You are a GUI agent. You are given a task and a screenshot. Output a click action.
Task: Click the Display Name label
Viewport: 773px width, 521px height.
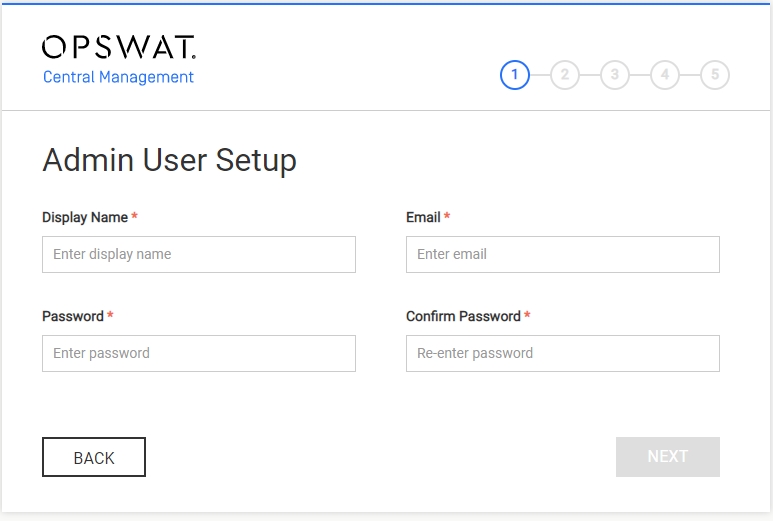click(x=85, y=217)
